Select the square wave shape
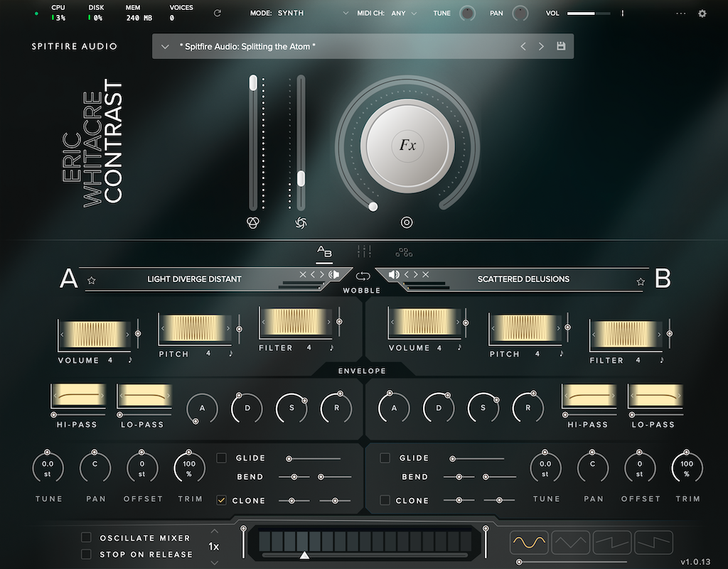This screenshot has height=569, width=728. 654,542
